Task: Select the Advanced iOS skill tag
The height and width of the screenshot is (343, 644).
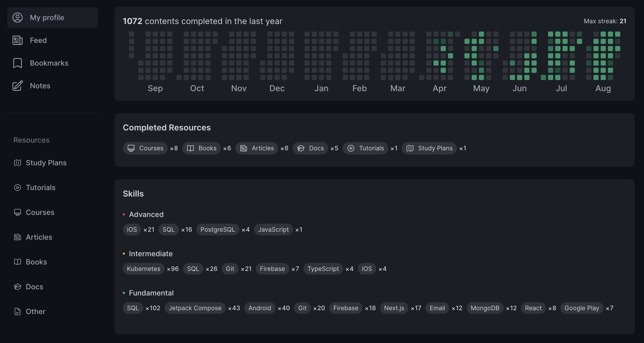Action: [x=132, y=230]
